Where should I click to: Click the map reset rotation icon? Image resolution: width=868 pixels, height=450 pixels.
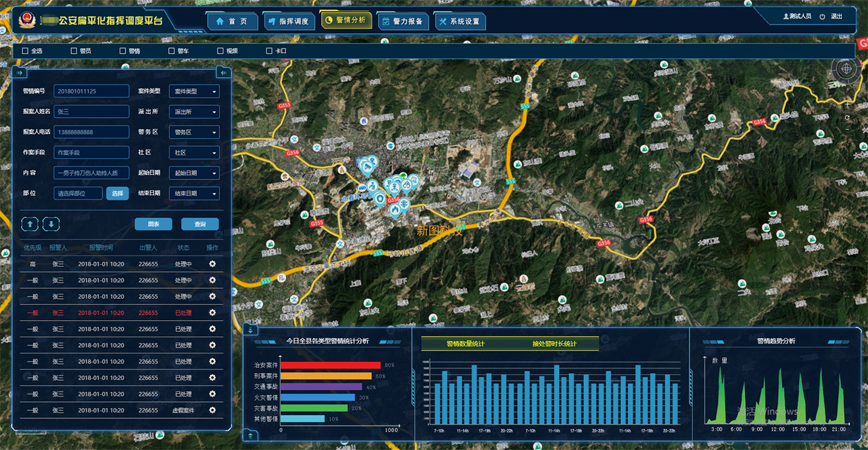[x=847, y=118]
